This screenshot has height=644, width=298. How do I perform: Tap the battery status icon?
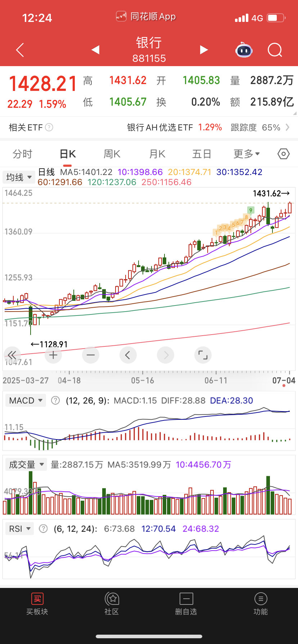(x=276, y=18)
